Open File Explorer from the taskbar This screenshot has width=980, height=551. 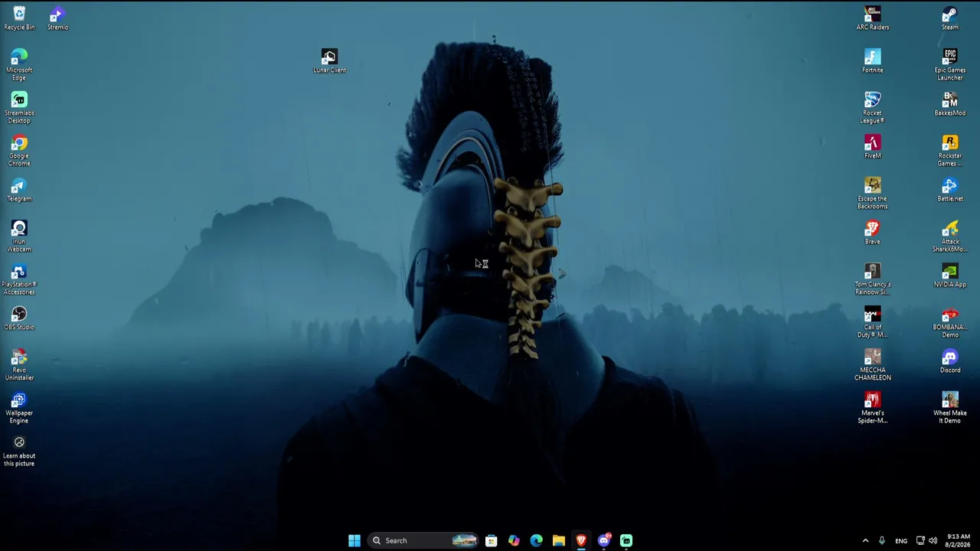pos(559,541)
